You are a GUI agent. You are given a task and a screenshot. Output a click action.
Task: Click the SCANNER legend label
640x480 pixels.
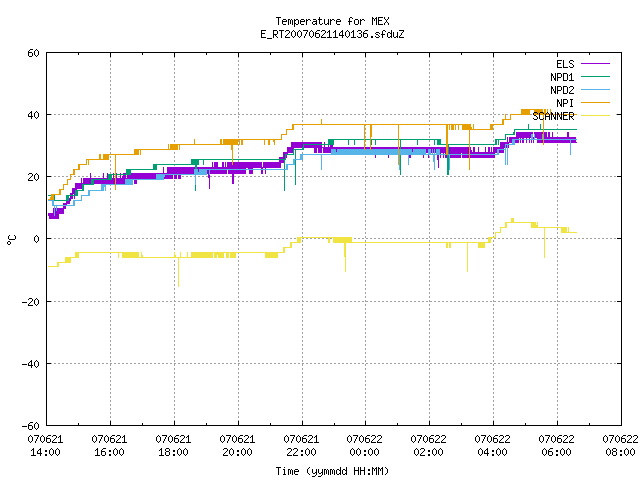click(x=553, y=116)
